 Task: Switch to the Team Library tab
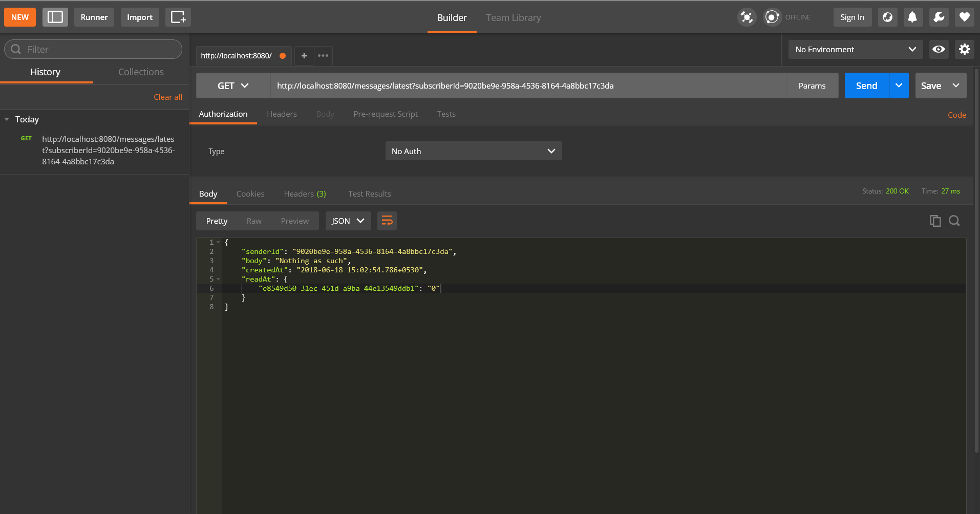click(514, 17)
